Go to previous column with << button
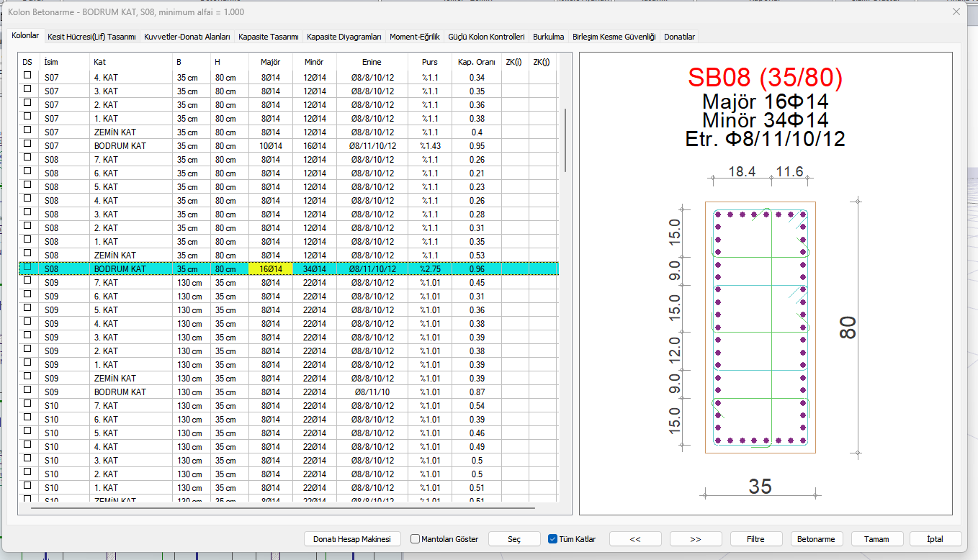 pos(635,539)
